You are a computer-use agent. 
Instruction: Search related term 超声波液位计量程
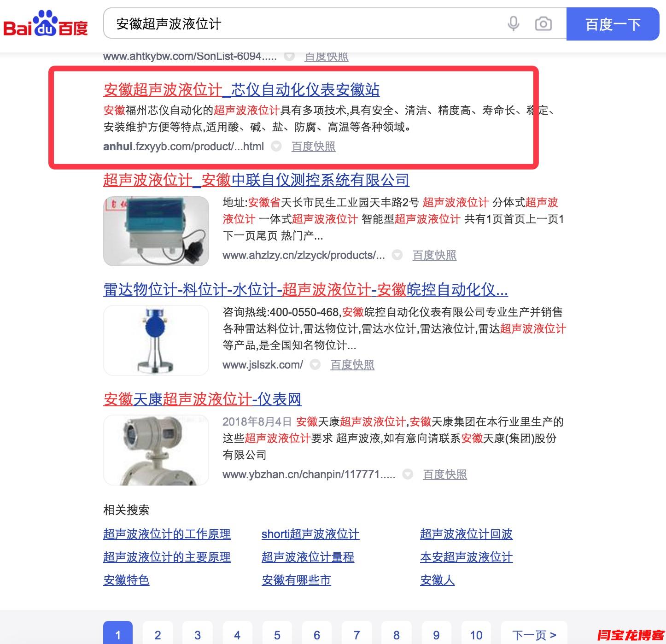tap(308, 557)
